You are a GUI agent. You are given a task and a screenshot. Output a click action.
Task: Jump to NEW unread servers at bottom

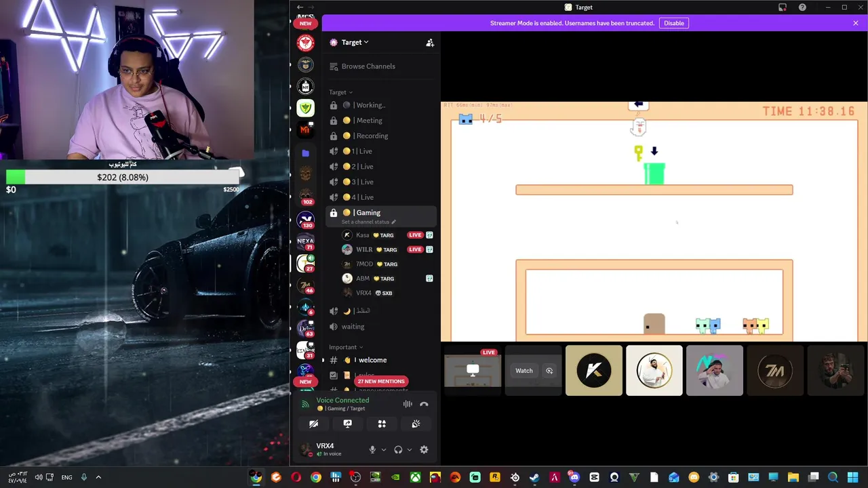(306, 382)
